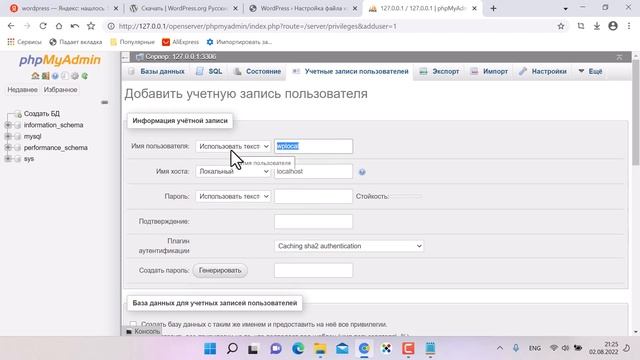Click Сервер: 127.0.0.1:3306 breadcrumb link
640x360 pixels.
coord(181,57)
